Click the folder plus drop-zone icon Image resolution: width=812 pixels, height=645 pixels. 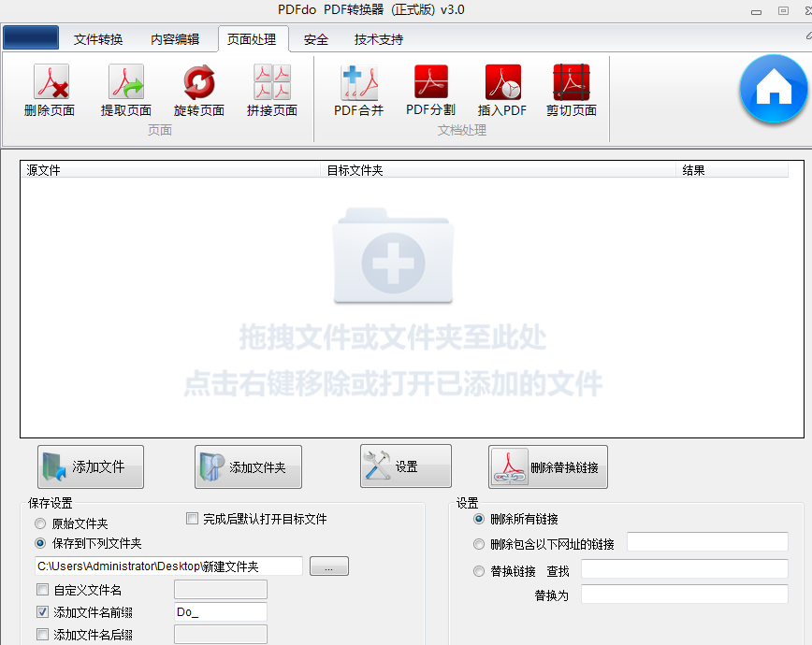click(x=393, y=255)
